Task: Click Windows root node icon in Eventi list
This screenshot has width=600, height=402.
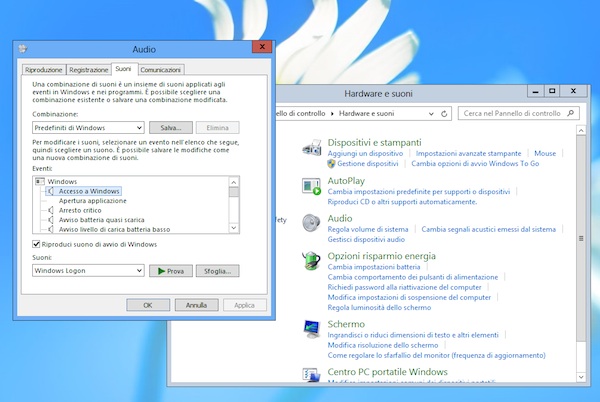Action: 40,181
